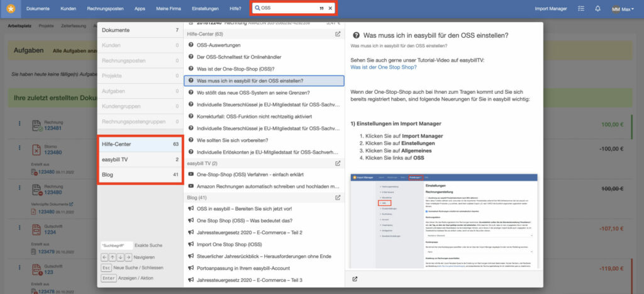Open three-dot menu for Rechnung 123481
This screenshot has height=294, width=644.
pos(19,124)
